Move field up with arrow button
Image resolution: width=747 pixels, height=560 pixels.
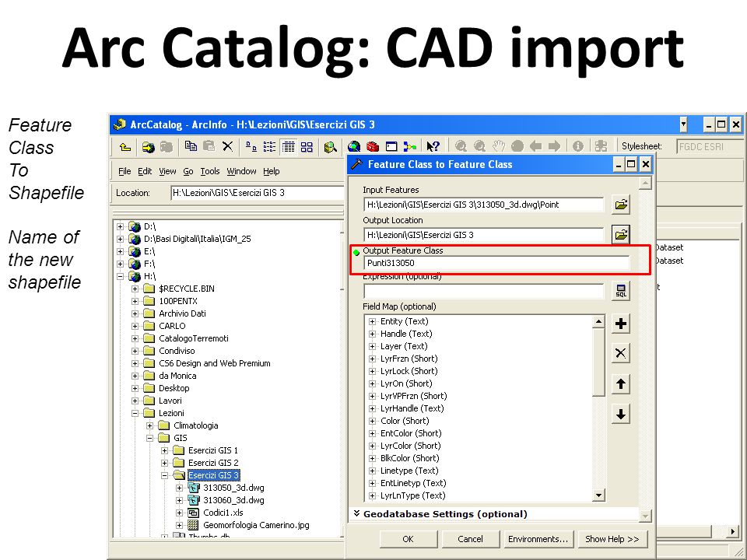pyautogui.click(x=621, y=383)
